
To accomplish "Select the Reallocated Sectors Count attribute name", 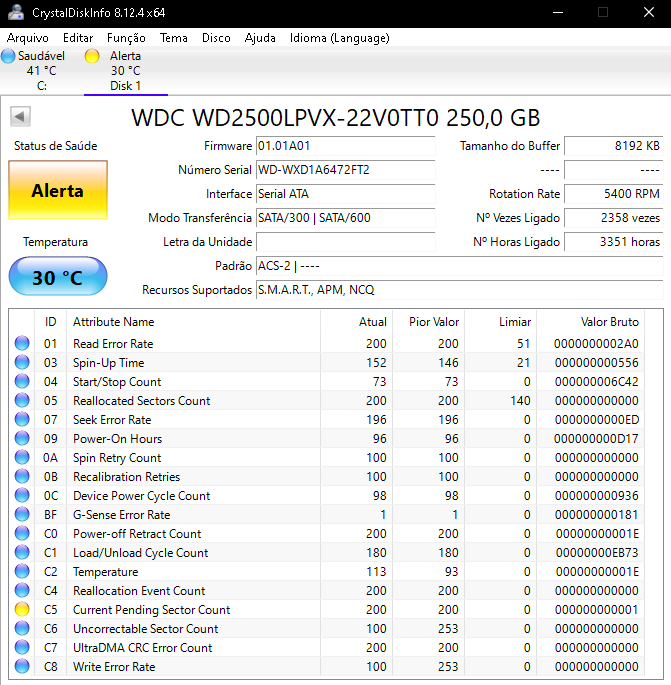I will coord(141,400).
